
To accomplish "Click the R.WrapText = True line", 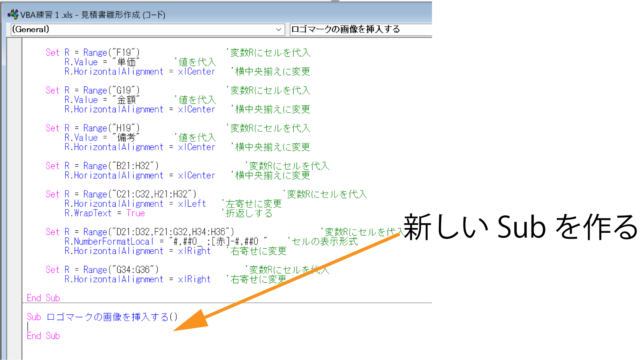I will (x=168, y=213).
